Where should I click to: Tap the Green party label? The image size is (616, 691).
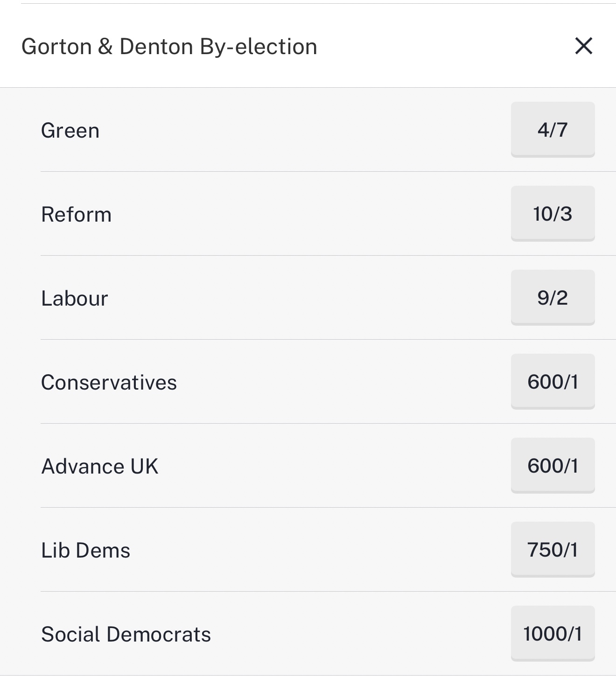point(70,131)
